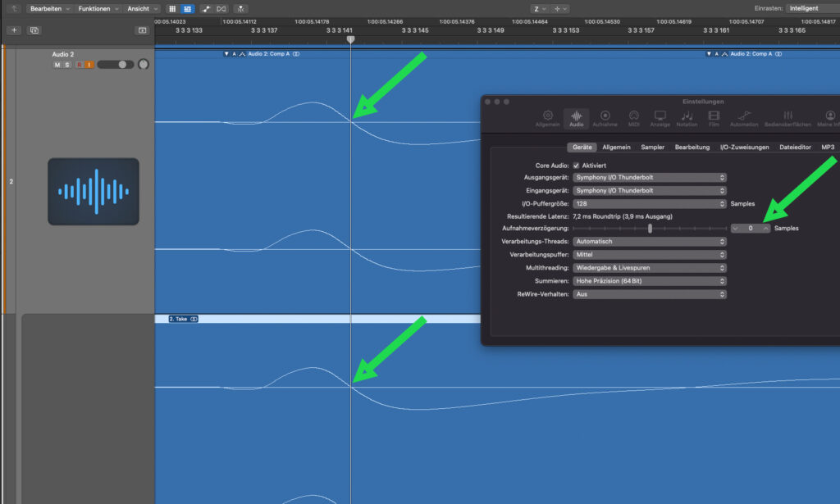Increase Aufnahmeverzögerung samples with up arrow
This screenshot has height=504, width=840.
(x=766, y=229)
